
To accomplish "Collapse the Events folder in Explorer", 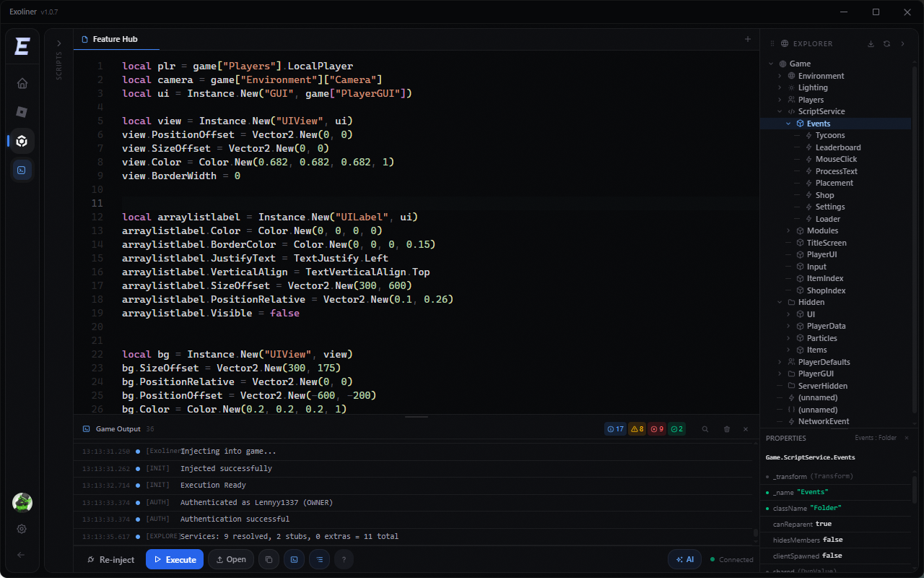I will (x=788, y=123).
